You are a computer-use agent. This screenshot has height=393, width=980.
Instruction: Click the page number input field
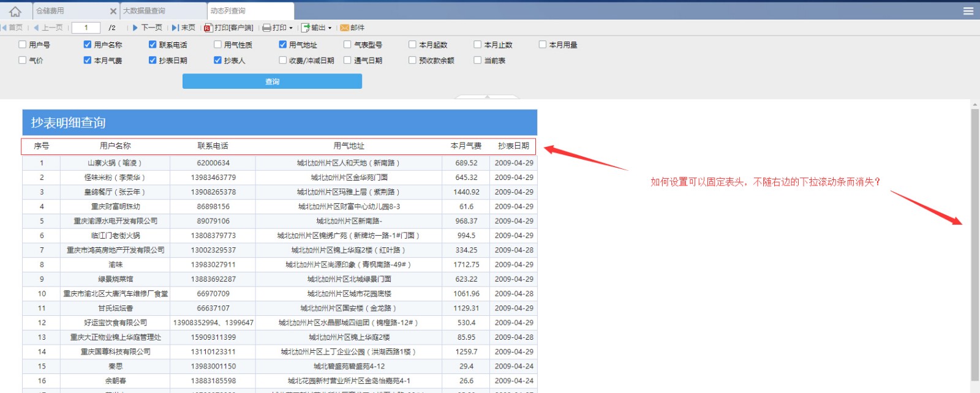(x=86, y=28)
